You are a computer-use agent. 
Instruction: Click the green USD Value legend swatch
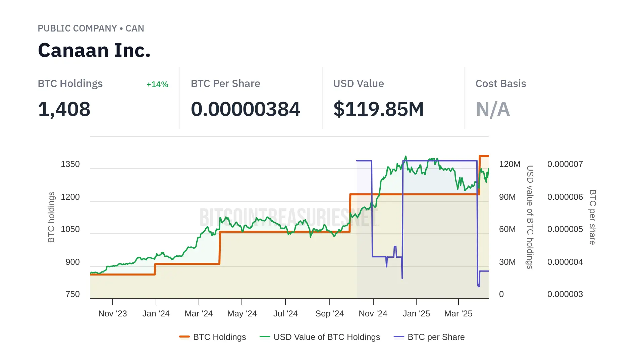click(265, 337)
